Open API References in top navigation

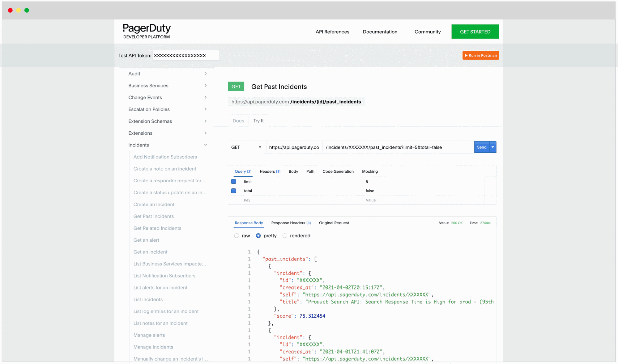(332, 32)
